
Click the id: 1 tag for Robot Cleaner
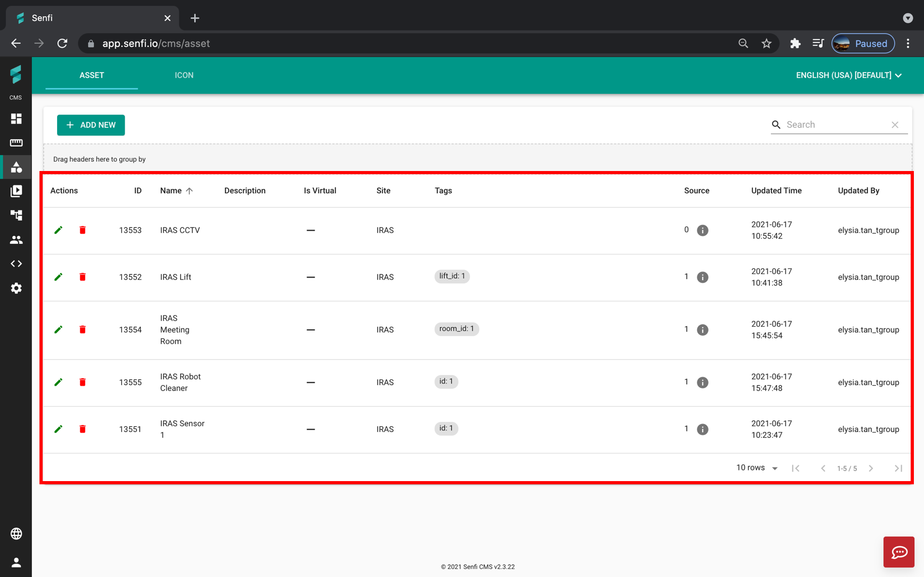(x=446, y=381)
